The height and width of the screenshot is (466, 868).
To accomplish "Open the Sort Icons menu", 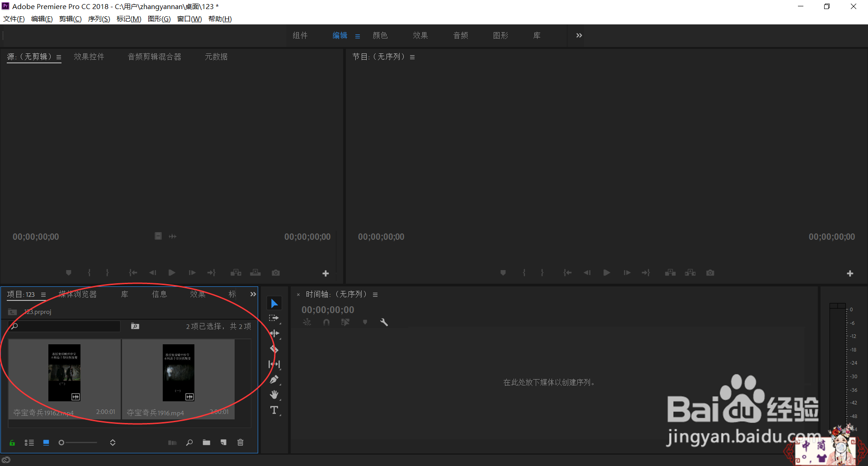I will [x=113, y=442].
